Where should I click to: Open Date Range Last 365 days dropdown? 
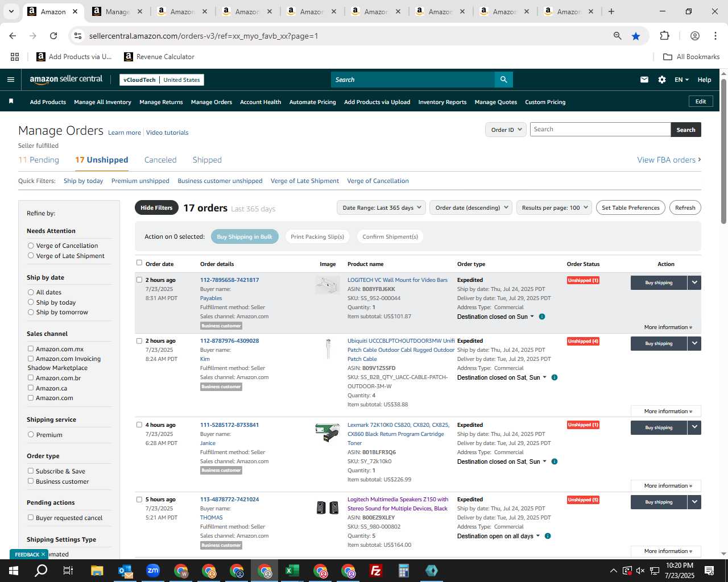381,207
